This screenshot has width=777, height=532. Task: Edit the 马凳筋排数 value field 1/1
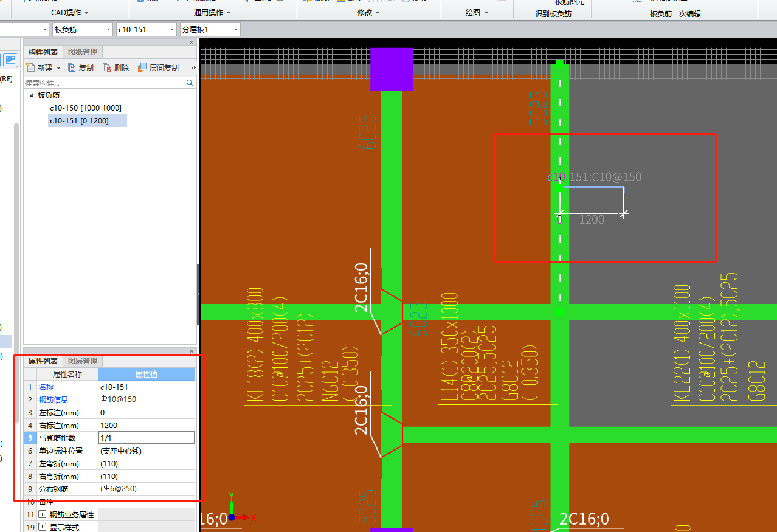(x=147, y=438)
